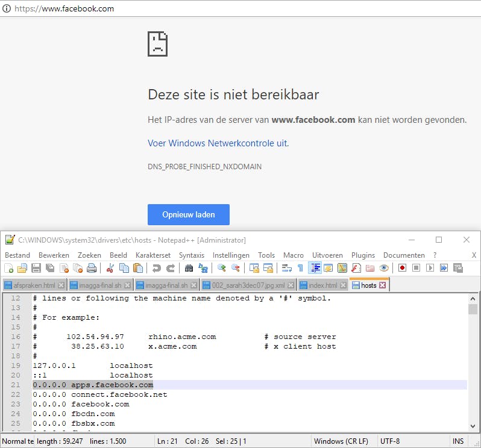
Task: Save all open files
Action: [x=50, y=268]
